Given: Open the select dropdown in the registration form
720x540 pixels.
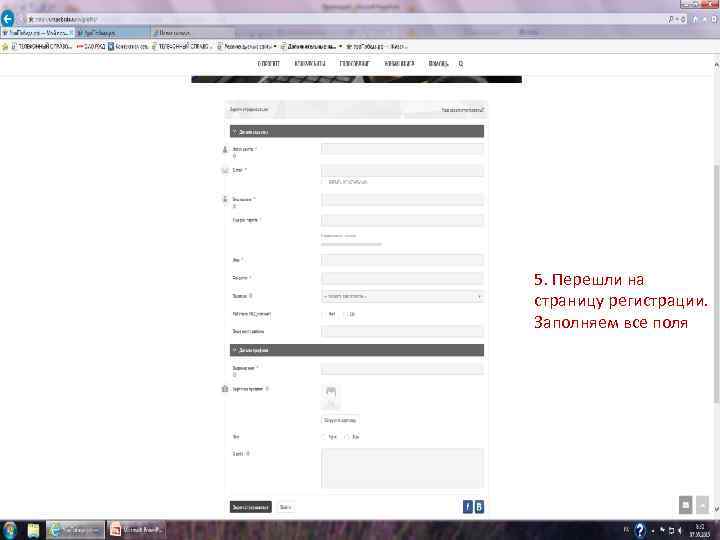Looking at the screenshot, I should click(x=402, y=296).
